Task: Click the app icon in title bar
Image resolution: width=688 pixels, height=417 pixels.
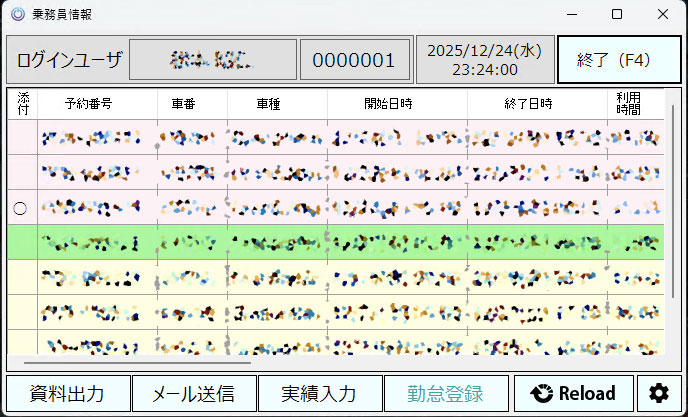Action: click(x=16, y=14)
